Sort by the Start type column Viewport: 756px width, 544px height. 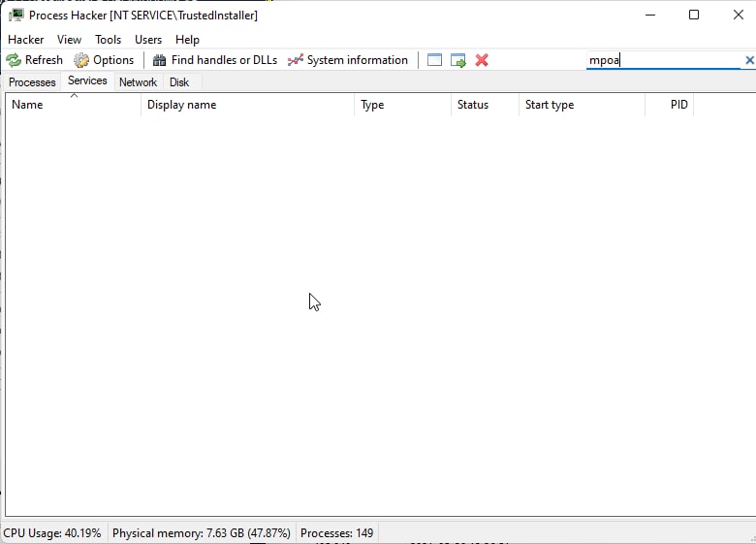point(582,105)
